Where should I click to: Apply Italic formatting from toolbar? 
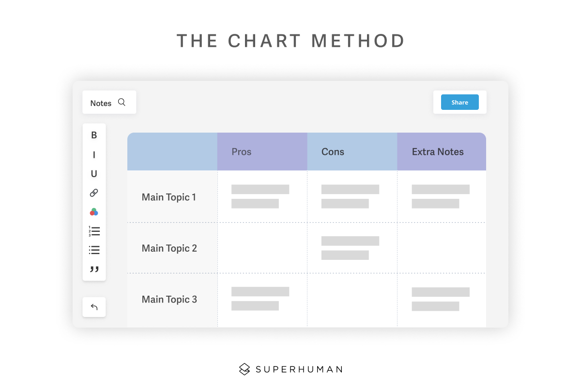94,155
